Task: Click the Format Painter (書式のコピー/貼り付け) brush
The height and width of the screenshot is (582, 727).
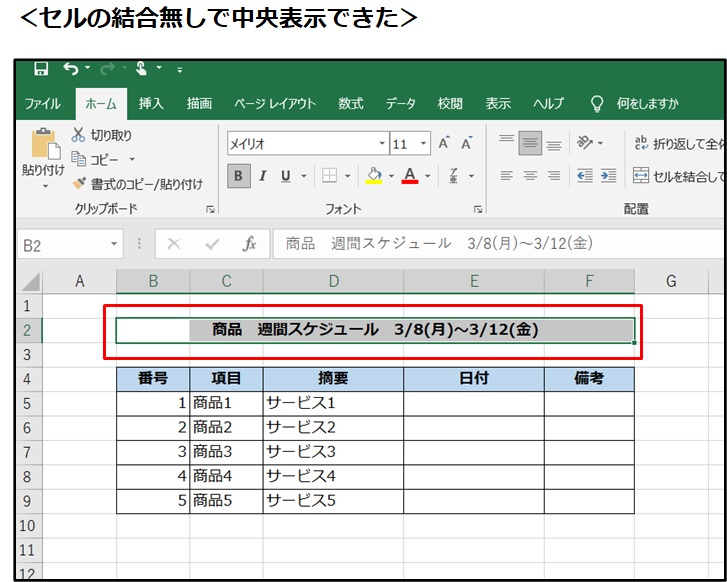Action: coord(80,184)
